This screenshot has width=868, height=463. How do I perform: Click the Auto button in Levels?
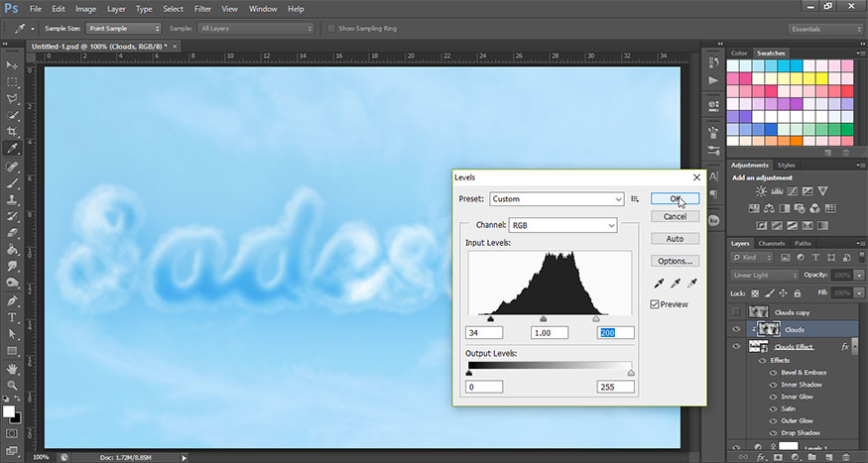click(675, 239)
